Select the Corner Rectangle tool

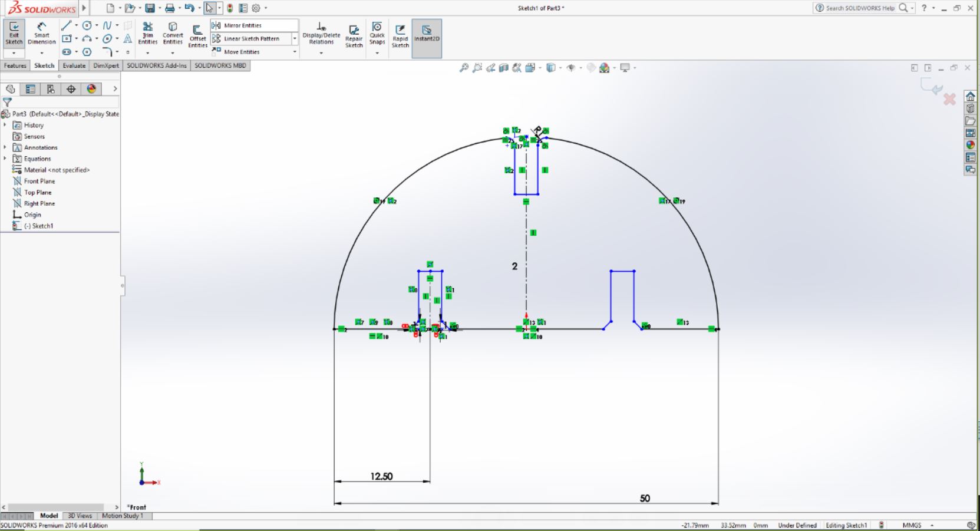pos(66,39)
